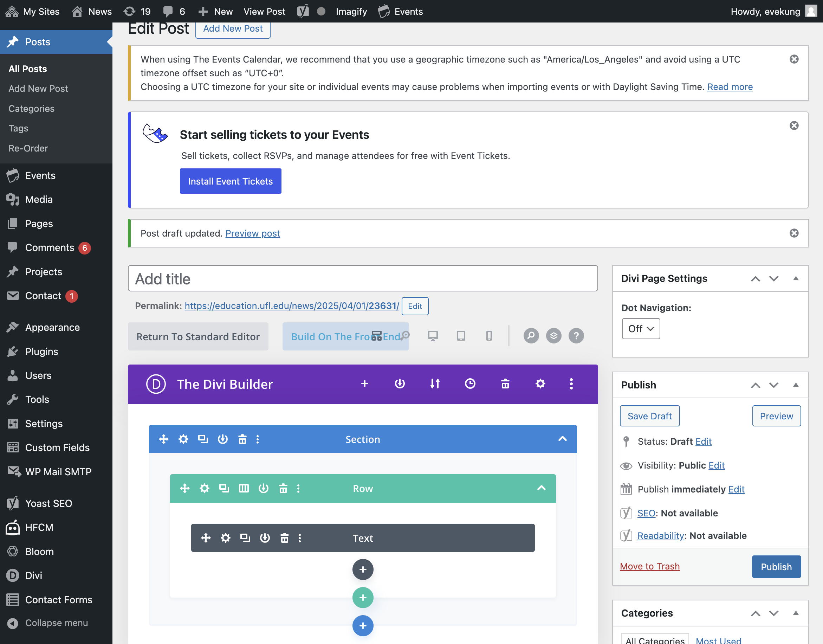Open Divi Builder three-dot more options
Screen dimensions: 823x644
point(571,384)
